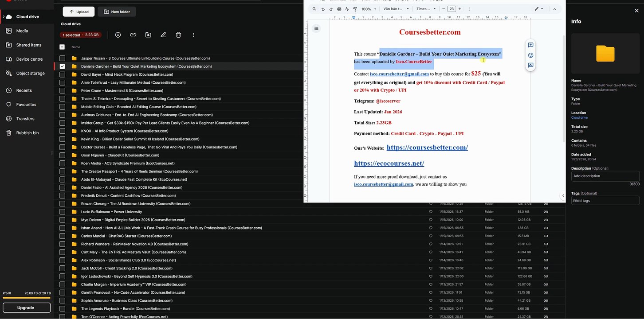
Task: Collapse Docs side panel arrow
Action: click(x=563, y=195)
